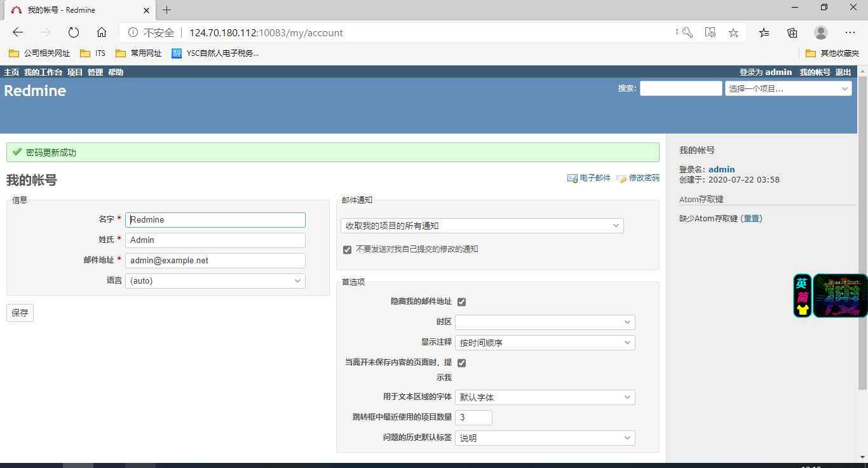The height and width of the screenshot is (468, 868).
Task: Click the 邮件地址 field
Action: click(x=215, y=261)
